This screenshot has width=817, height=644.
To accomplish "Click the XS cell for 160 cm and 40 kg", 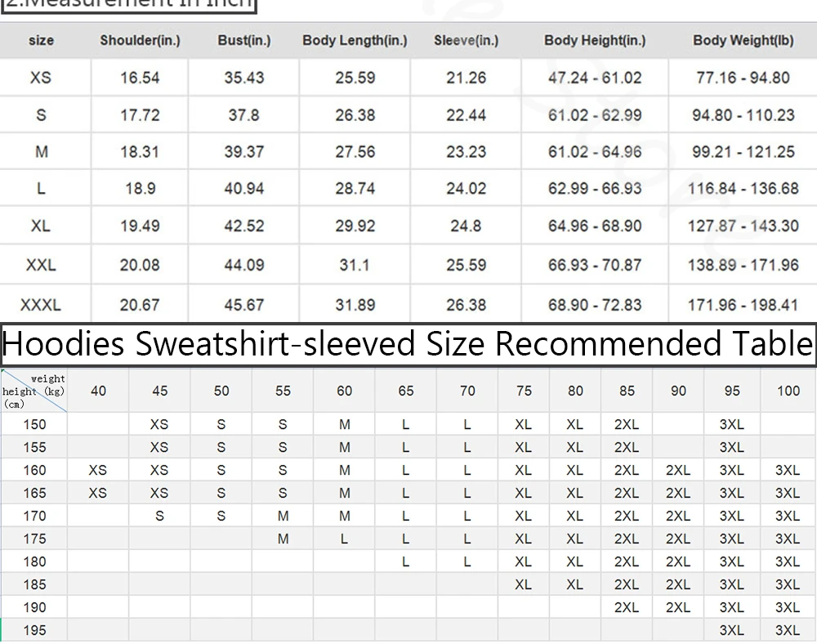I will coord(97,471).
